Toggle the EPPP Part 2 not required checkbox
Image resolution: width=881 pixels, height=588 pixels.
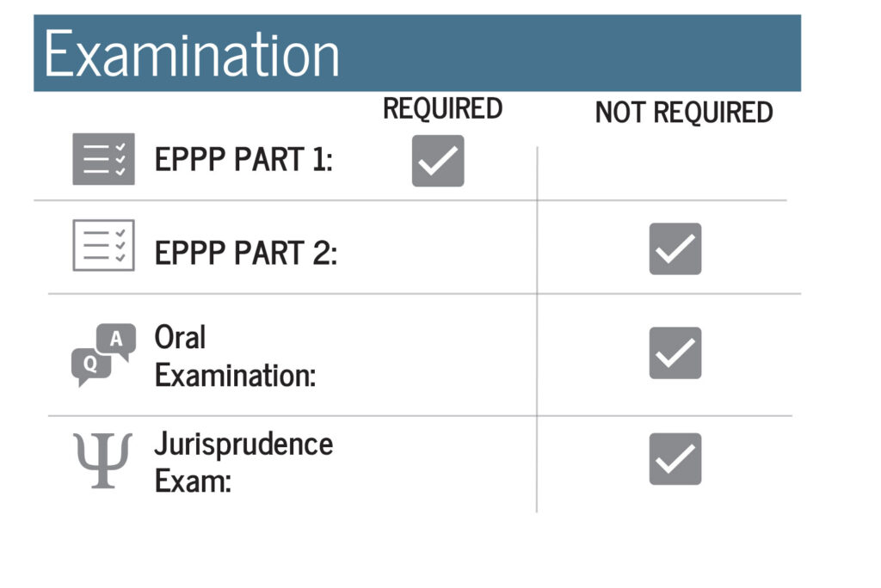click(x=675, y=248)
